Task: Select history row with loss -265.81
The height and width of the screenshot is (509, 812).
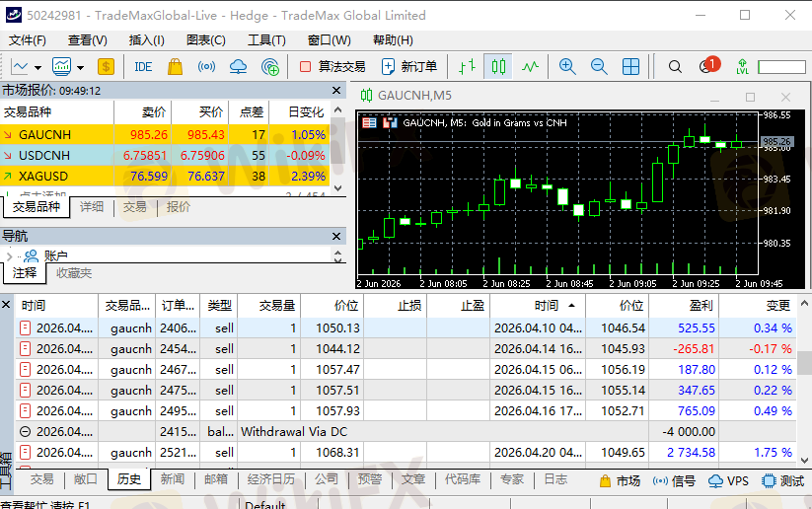Action: point(406,348)
